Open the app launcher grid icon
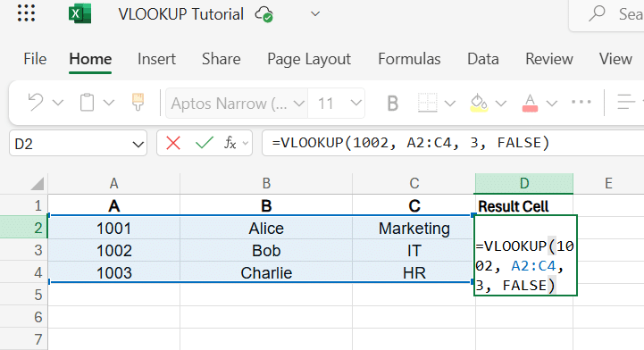Image resolution: width=644 pixels, height=350 pixels. tap(26, 13)
